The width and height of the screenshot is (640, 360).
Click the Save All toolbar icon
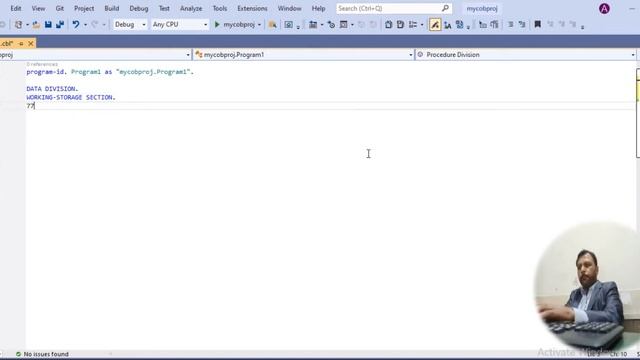60,25
